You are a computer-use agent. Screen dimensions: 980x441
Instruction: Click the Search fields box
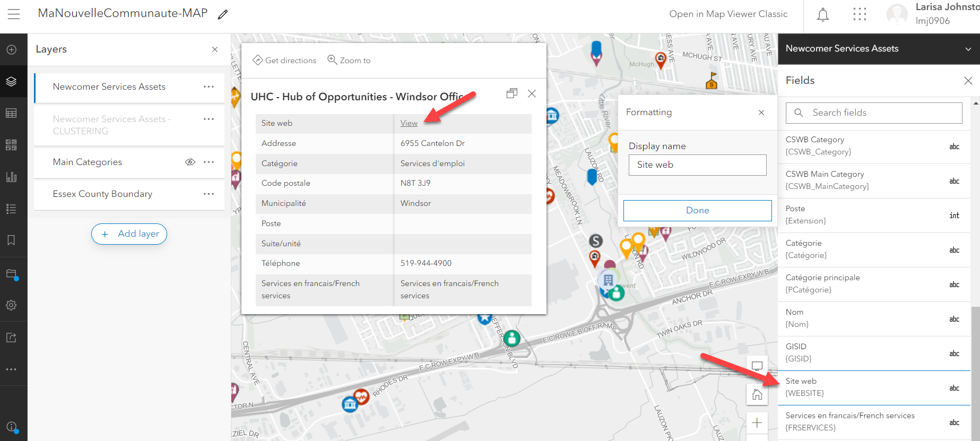(873, 113)
